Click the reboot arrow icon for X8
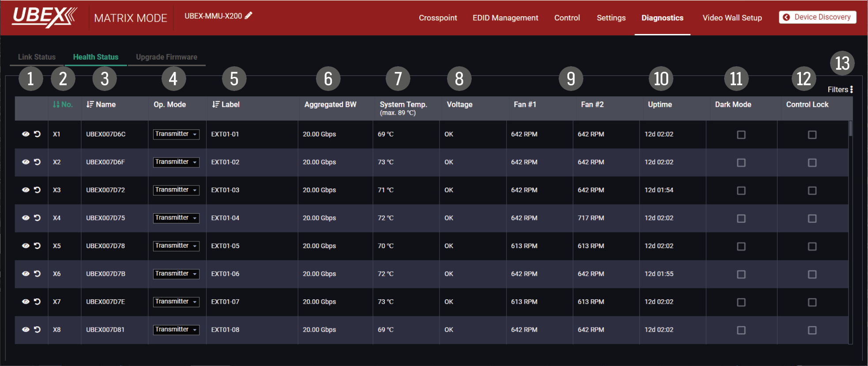868x366 pixels. click(38, 329)
